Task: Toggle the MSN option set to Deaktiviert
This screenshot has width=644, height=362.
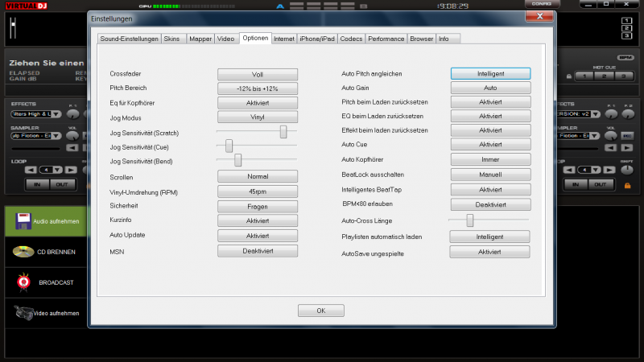Action: [258, 251]
